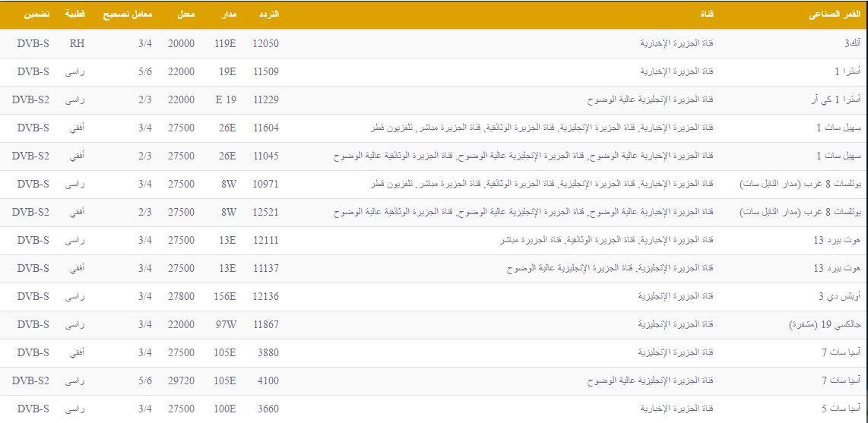Click "يوتلسات 8 غرب" in the 10971 row
This screenshot has height=423, width=868.
[x=832, y=184]
